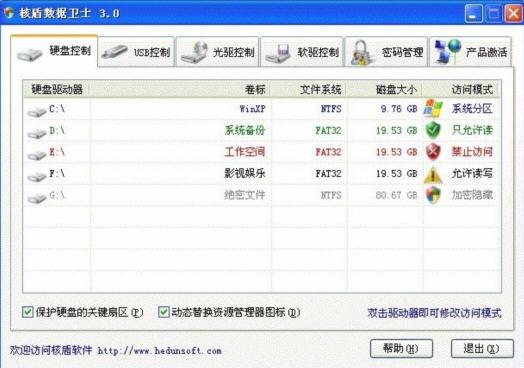Click the 系统备份 volume label
The height and width of the screenshot is (368, 524).
[245, 130]
